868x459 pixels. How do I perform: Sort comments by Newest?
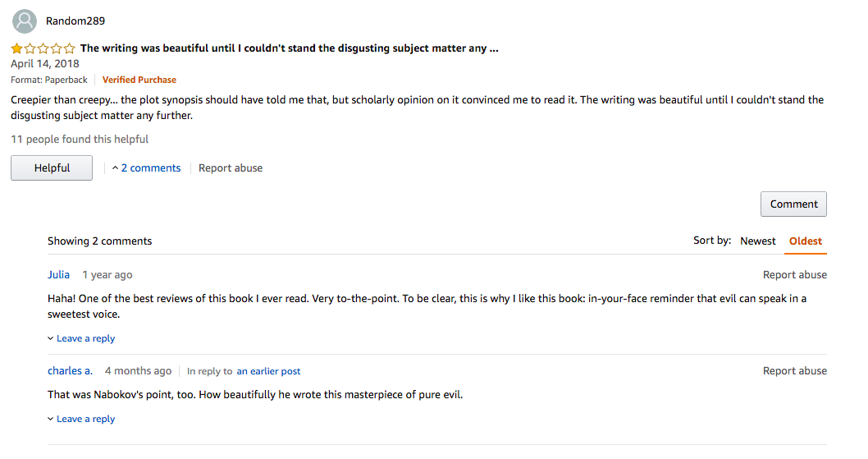tap(758, 241)
